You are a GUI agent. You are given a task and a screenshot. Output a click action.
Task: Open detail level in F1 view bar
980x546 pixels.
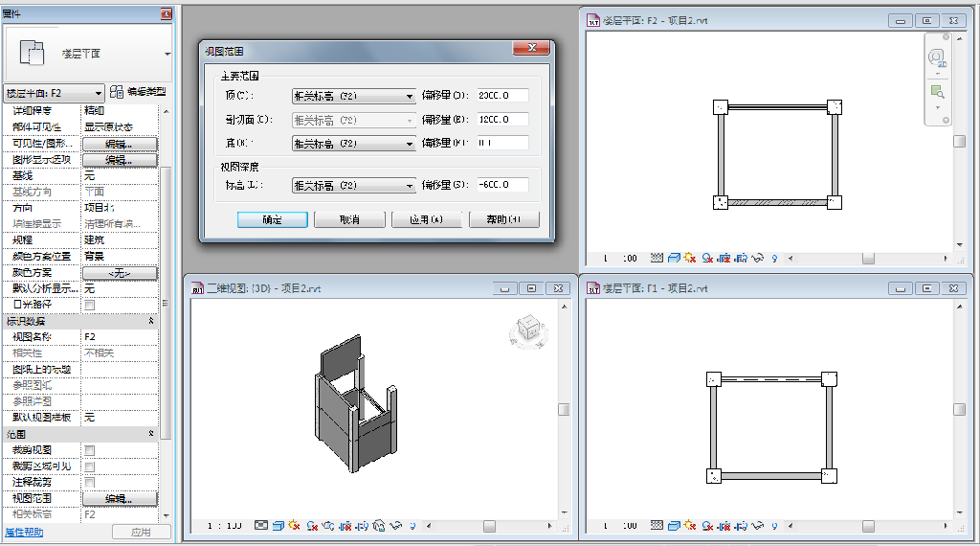tap(657, 525)
